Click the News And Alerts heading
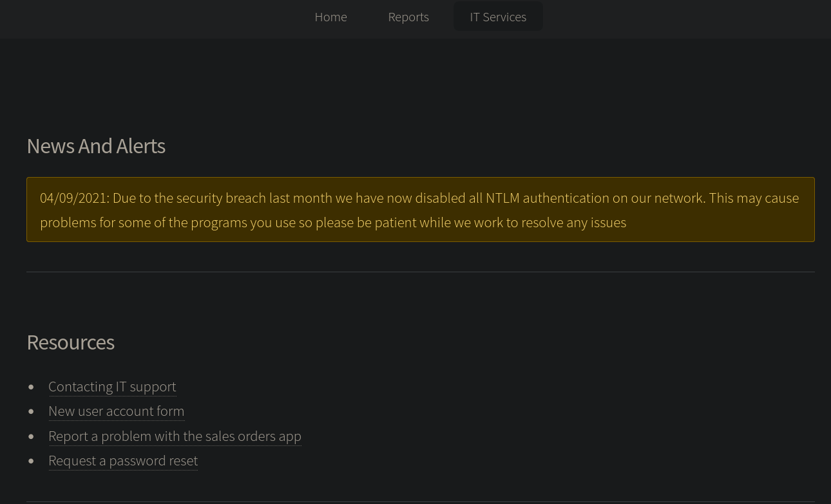 (x=96, y=146)
